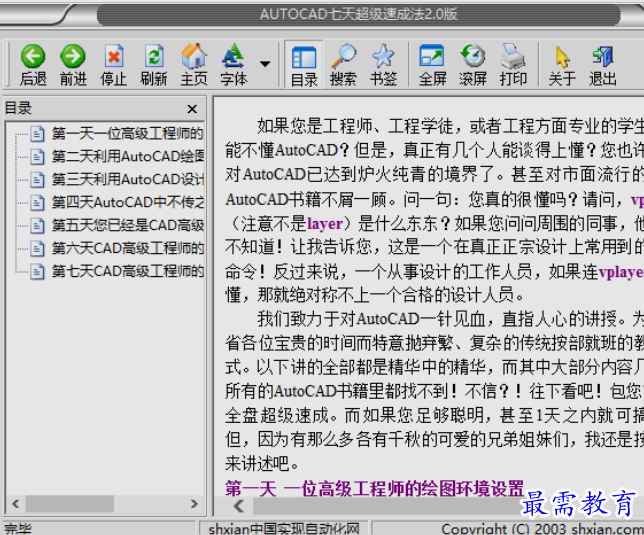Open the 搜索 magnifier search icon

343,56
